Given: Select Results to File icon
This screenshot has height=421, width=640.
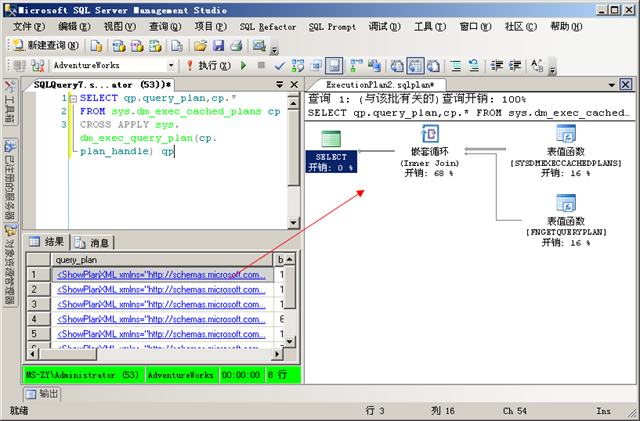Looking at the screenshot, I should [x=433, y=65].
